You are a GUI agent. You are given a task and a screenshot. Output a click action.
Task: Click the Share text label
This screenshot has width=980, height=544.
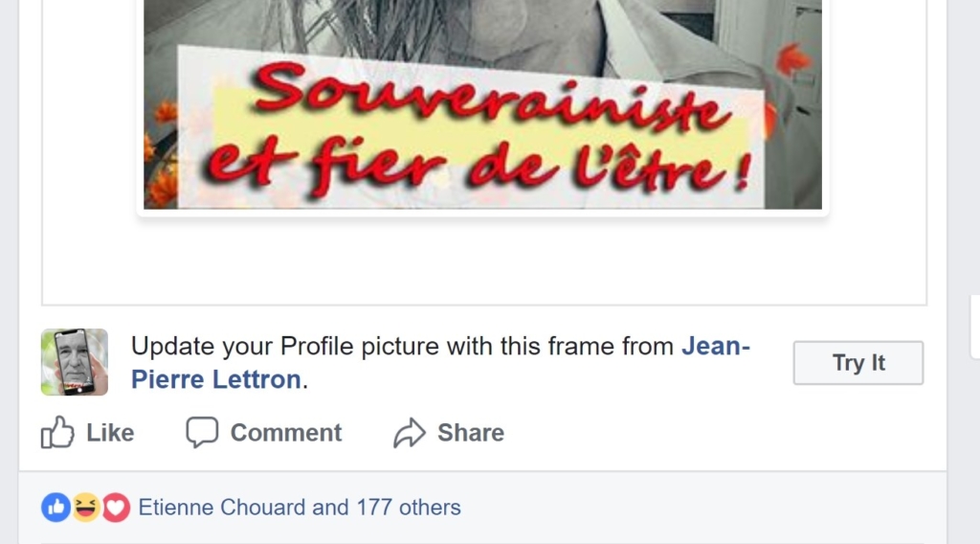(470, 433)
